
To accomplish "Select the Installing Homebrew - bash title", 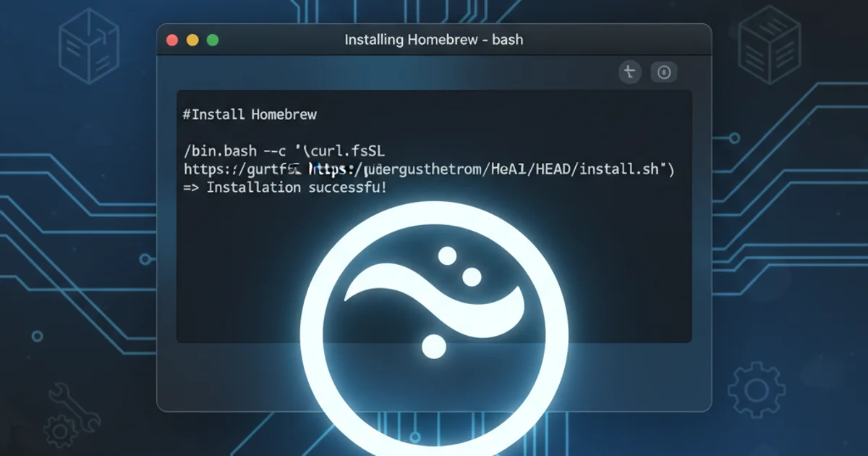I will [433, 40].
